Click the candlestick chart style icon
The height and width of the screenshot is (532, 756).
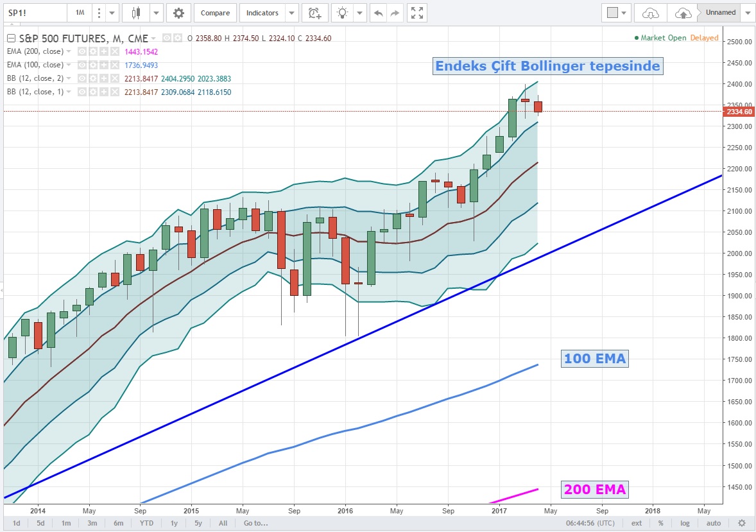click(135, 13)
